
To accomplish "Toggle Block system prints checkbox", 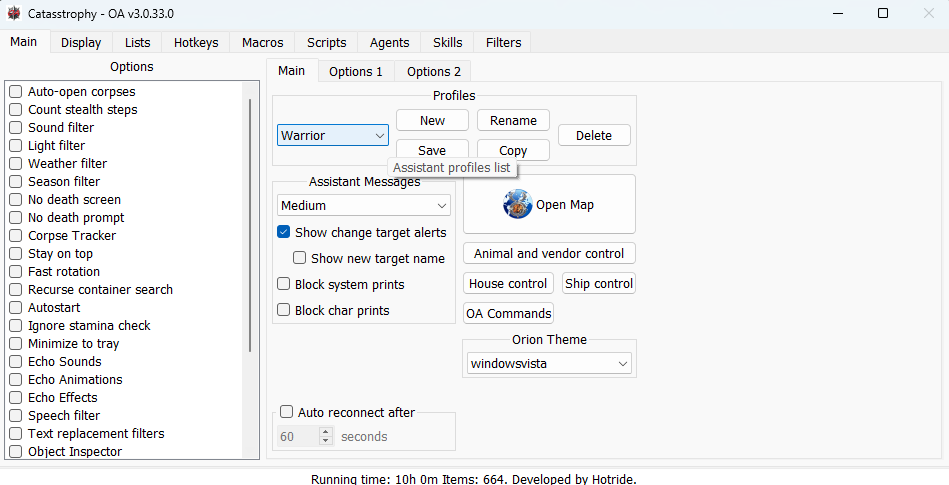I will [284, 284].
